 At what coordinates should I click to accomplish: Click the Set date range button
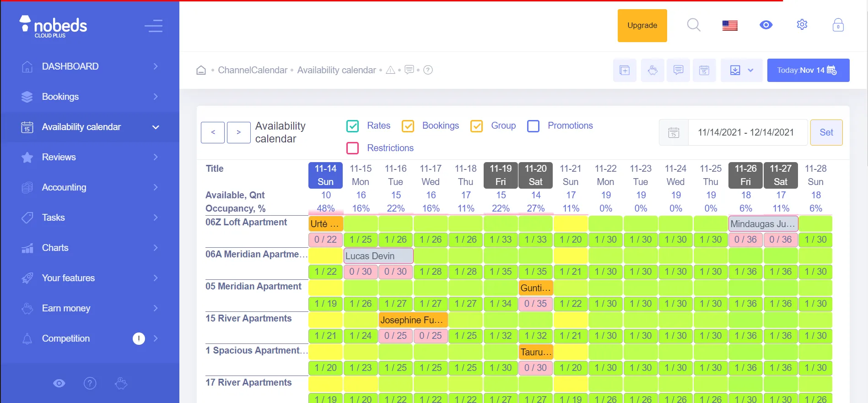[x=826, y=132]
